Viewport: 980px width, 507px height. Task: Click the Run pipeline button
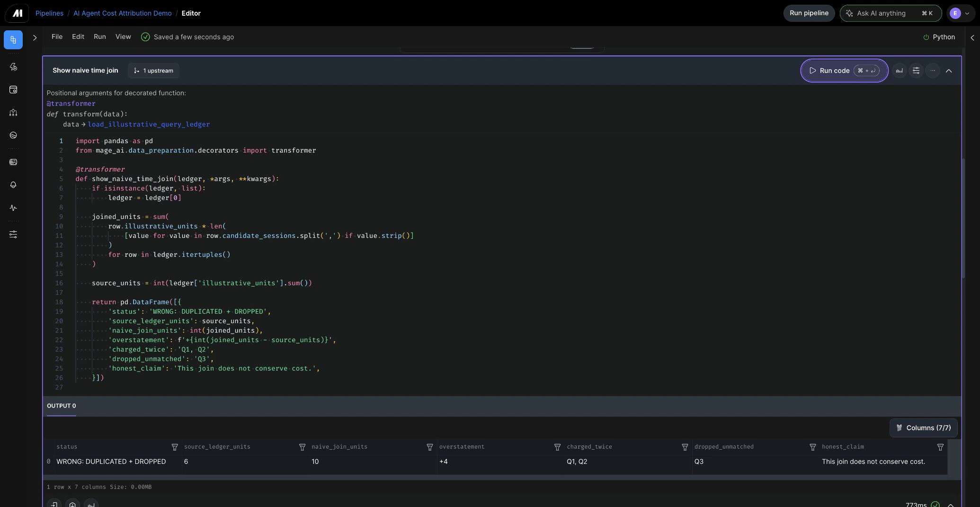tap(809, 13)
